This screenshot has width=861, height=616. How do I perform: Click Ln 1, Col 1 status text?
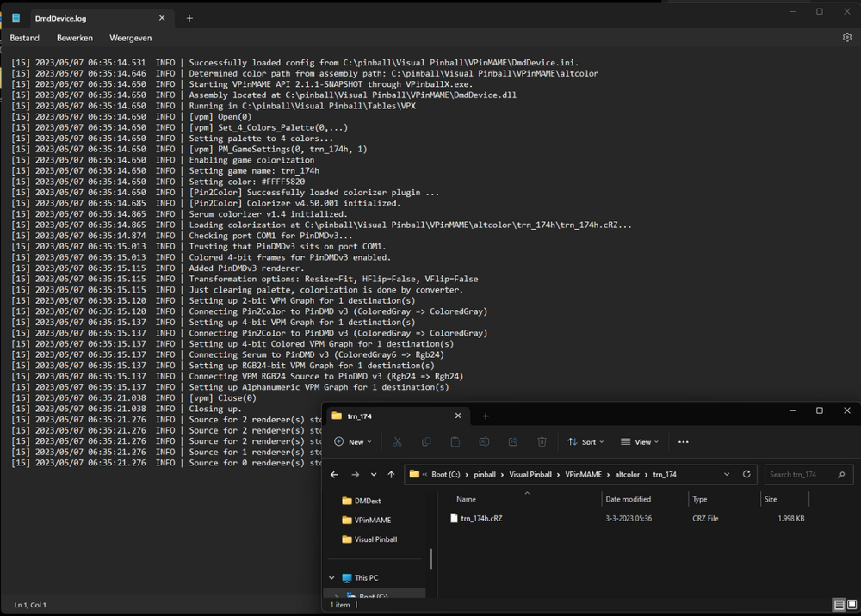click(x=30, y=605)
